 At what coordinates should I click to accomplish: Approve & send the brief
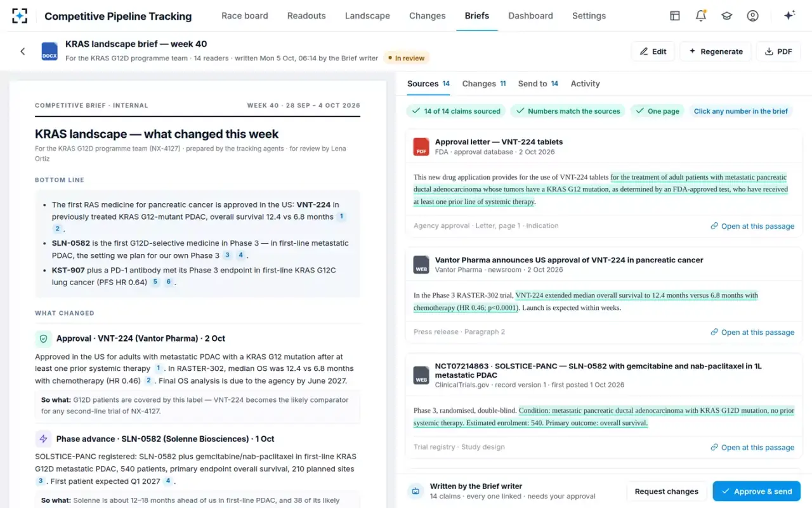click(x=756, y=491)
